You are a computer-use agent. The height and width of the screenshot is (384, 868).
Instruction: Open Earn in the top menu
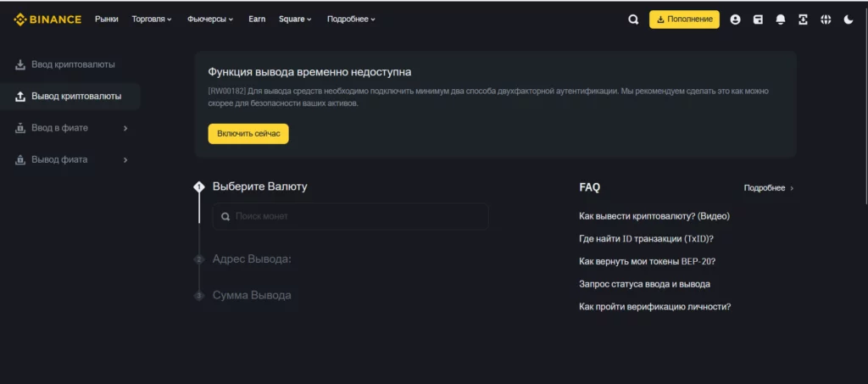coord(257,19)
